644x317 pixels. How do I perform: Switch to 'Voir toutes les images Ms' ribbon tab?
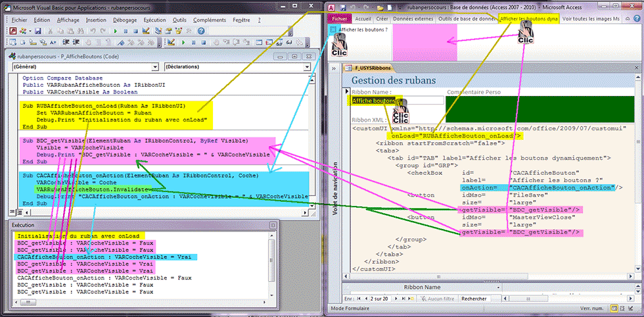(x=591, y=18)
